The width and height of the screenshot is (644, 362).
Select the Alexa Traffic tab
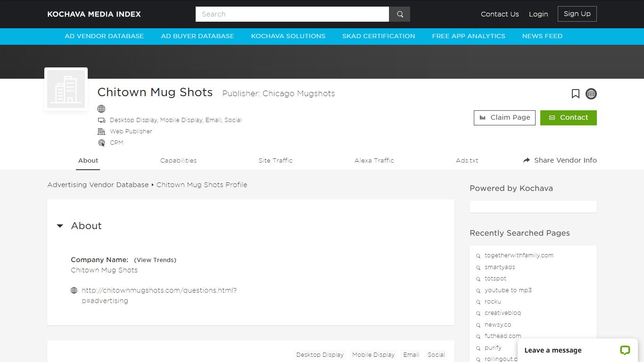click(374, 161)
